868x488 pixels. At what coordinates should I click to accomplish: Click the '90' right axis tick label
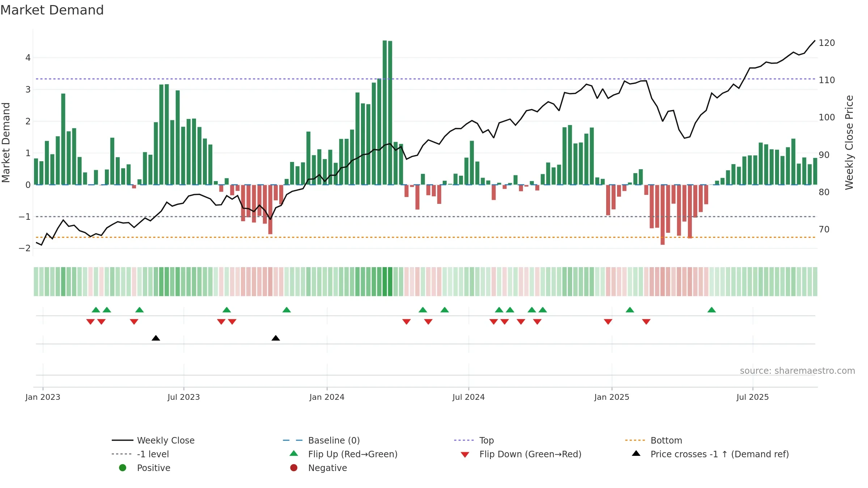tap(824, 155)
